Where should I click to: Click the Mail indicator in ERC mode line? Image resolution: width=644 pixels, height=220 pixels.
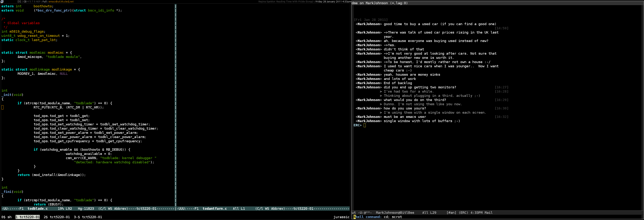pyautogui.click(x=488, y=213)
